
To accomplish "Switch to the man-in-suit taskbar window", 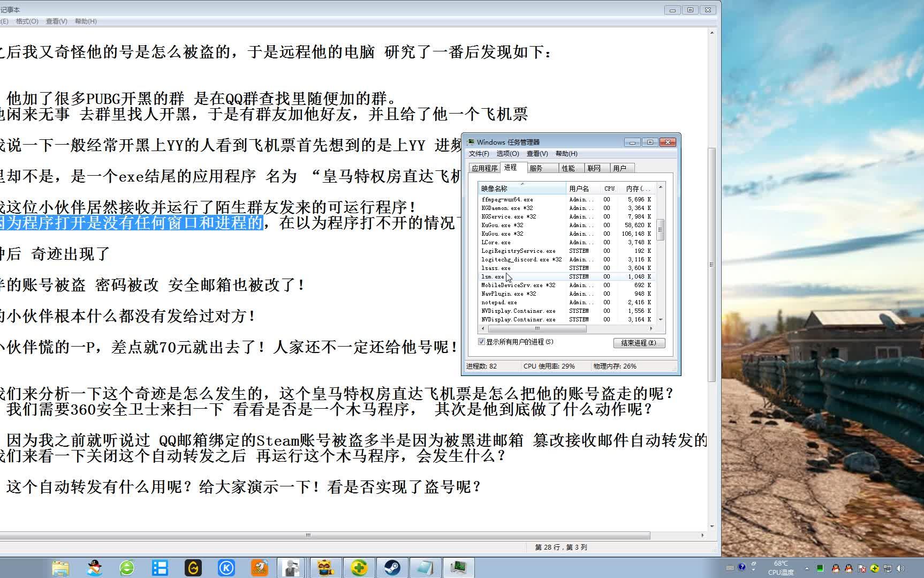I will (x=292, y=568).
